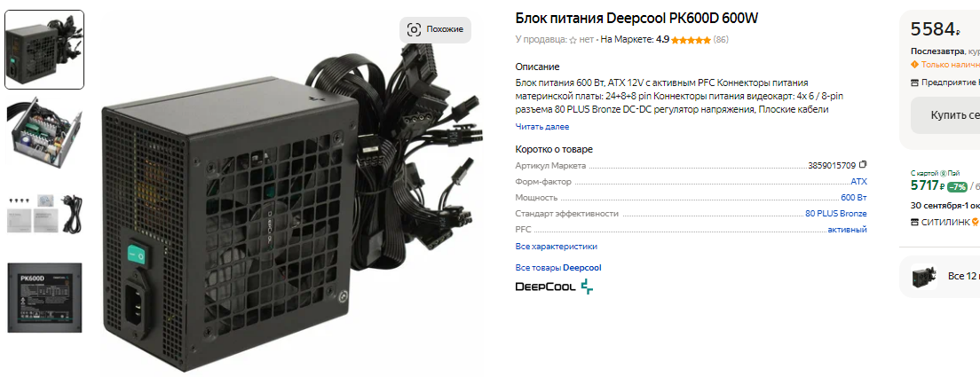Click the store icon beside СИТИЛИНК

[x=915, y=222]
